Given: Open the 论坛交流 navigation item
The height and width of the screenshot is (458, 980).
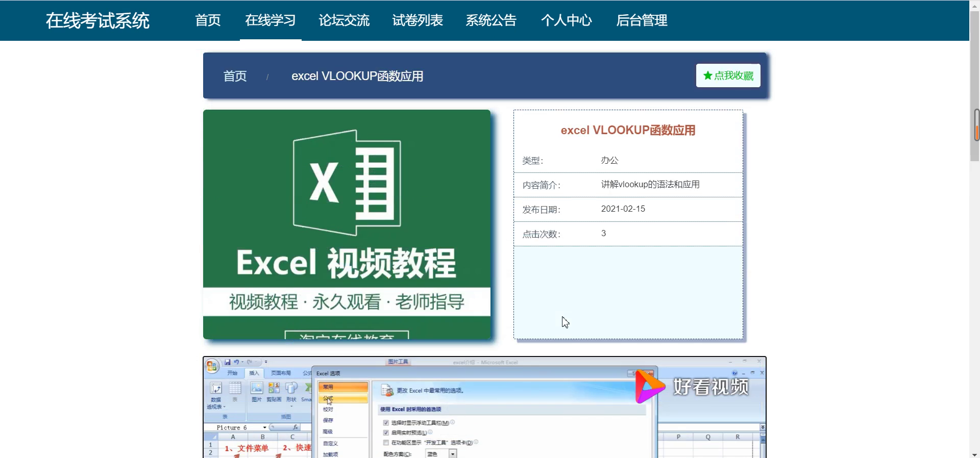Looking at the screenshot, I should pyautogui.click(x=344, y=20).
